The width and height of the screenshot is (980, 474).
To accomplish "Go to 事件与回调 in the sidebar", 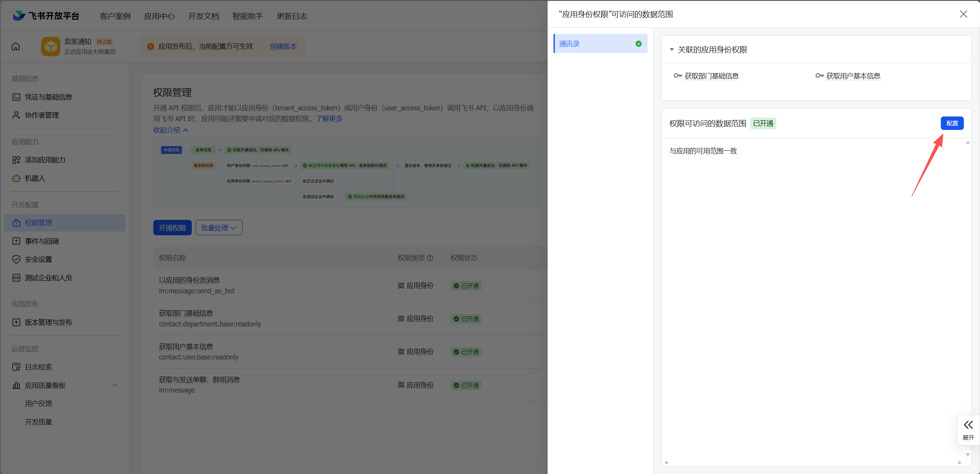I will click(x=42, y=241).
